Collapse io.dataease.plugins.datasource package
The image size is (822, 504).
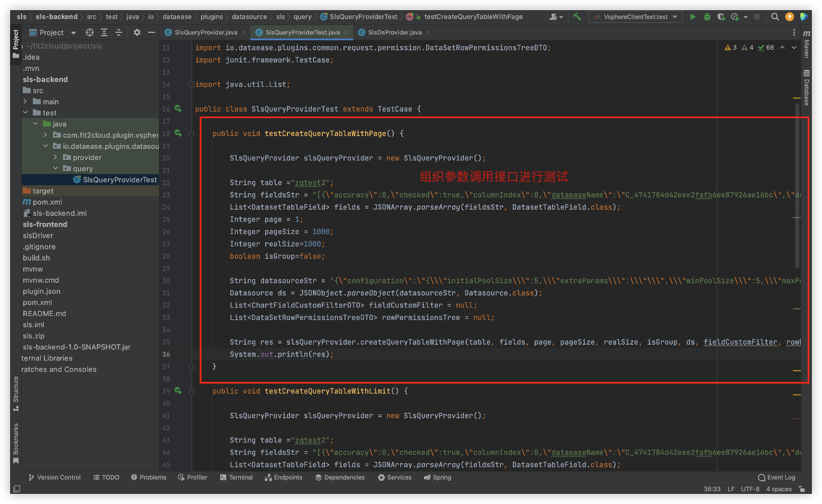(45, 146)
